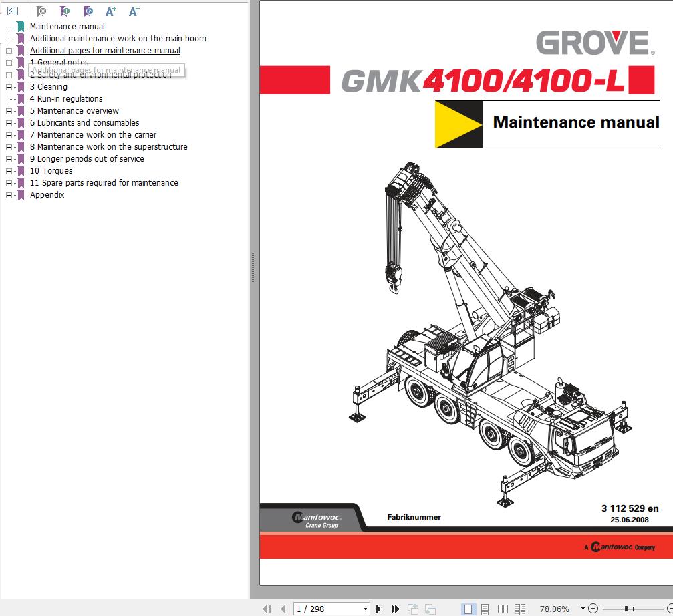Expand 9 Longer periods out of service node
673x616 pixels.
tap(9, 159)
